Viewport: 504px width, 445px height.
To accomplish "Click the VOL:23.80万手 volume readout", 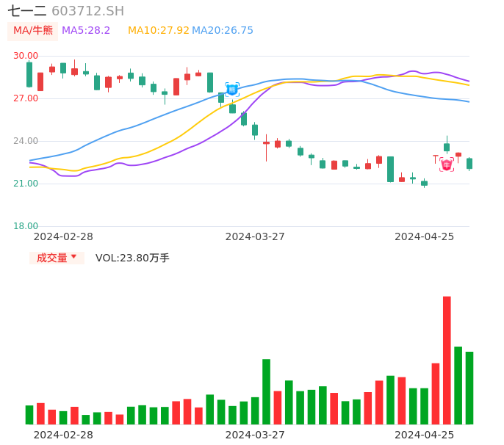I will click(x=132, y=258).
